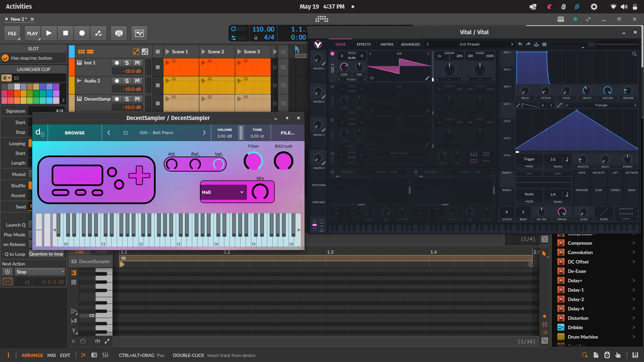Click the add track icon in toolbar
Image resolution: width=644 pixels, height=362 pixels.
[119, 33]
